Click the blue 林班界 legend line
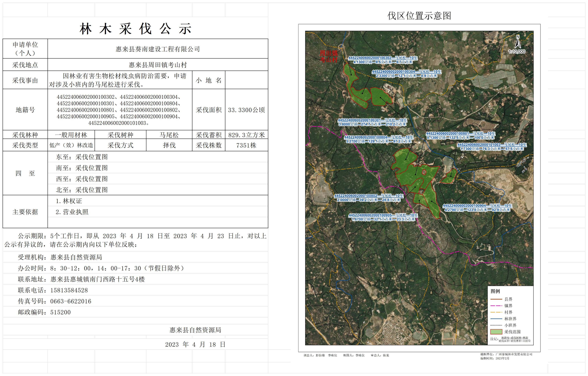 tap(496, 319)
